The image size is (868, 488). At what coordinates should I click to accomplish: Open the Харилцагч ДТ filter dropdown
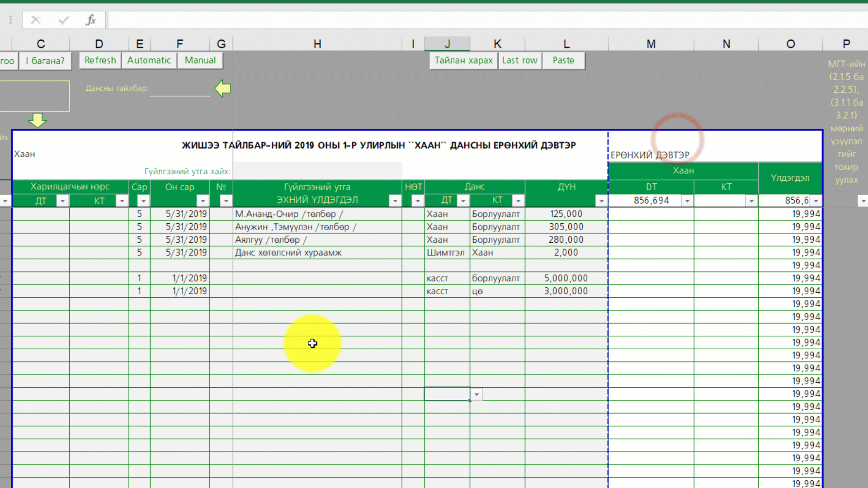[x=63, y=201]
